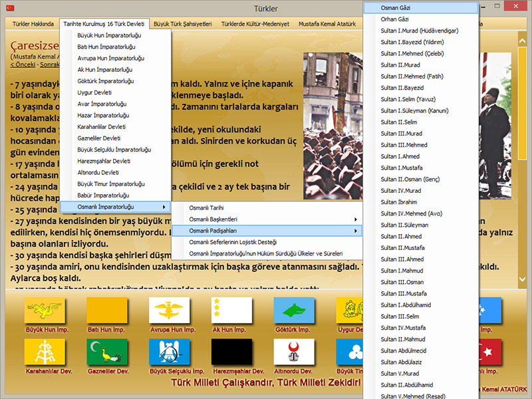Open the Karahanlılar Dev. red flag
Viewport: 532px width, 399px height.
coord(44,352)
